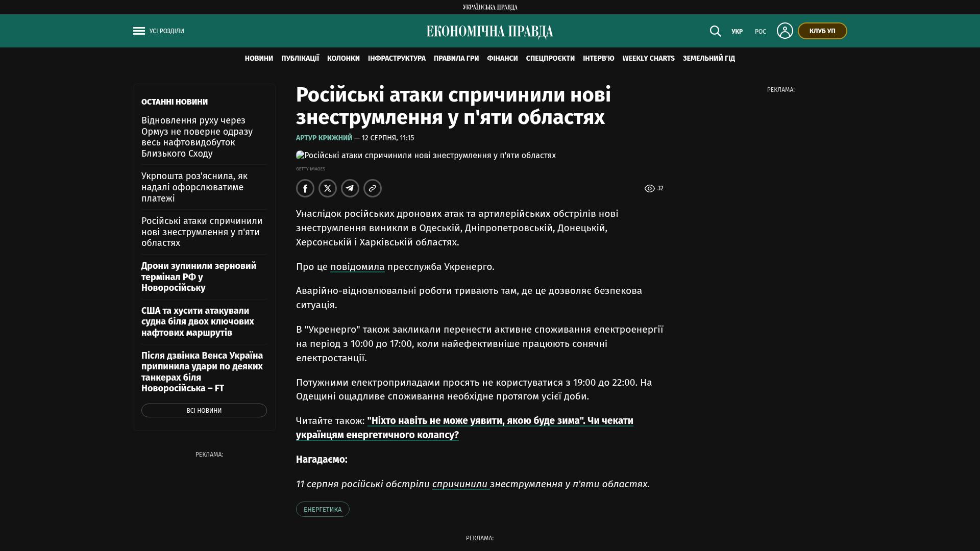Click the Getty Images caption
Image resolution: width=980 pixels, height=551 pixels.
[x=310, y=169]
